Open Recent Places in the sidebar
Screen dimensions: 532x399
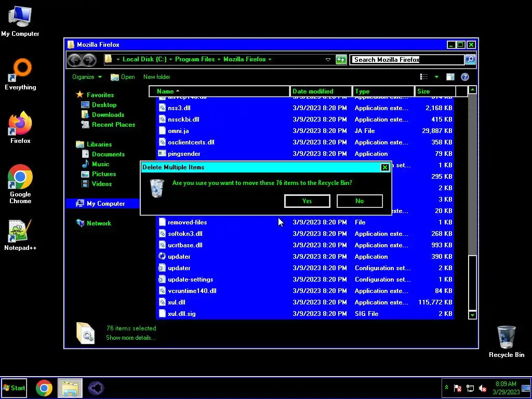pos(113,125)
